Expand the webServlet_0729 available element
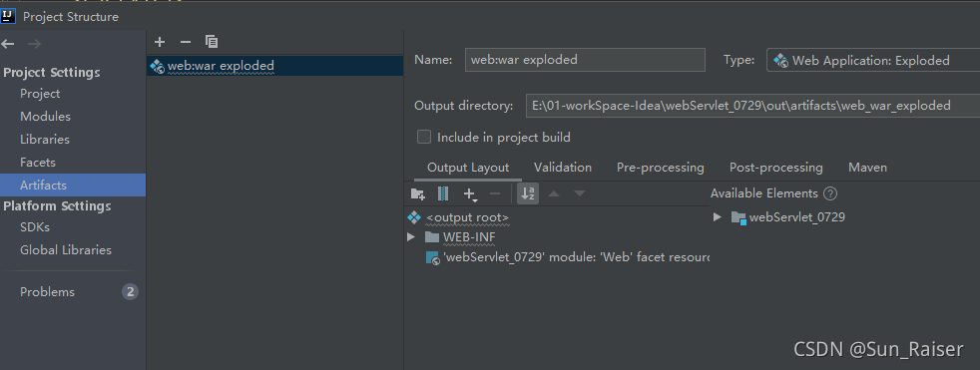The height and width of the screenshot is (370, 980). tap(718, 217)
